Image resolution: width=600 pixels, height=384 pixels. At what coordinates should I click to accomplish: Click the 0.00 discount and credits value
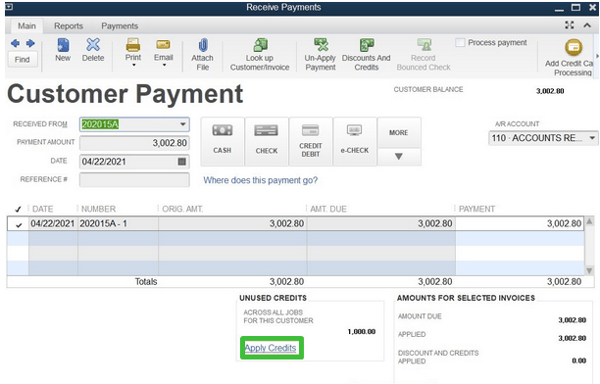coord(579,361)
